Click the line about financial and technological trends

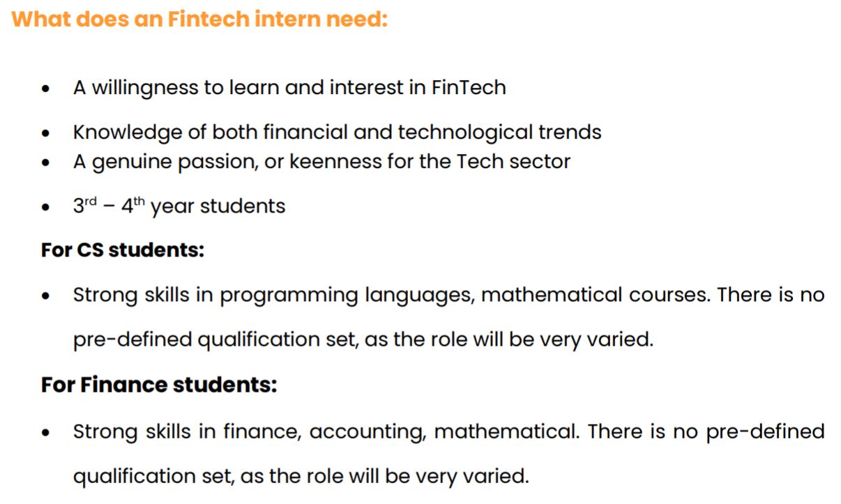[337, 132]
